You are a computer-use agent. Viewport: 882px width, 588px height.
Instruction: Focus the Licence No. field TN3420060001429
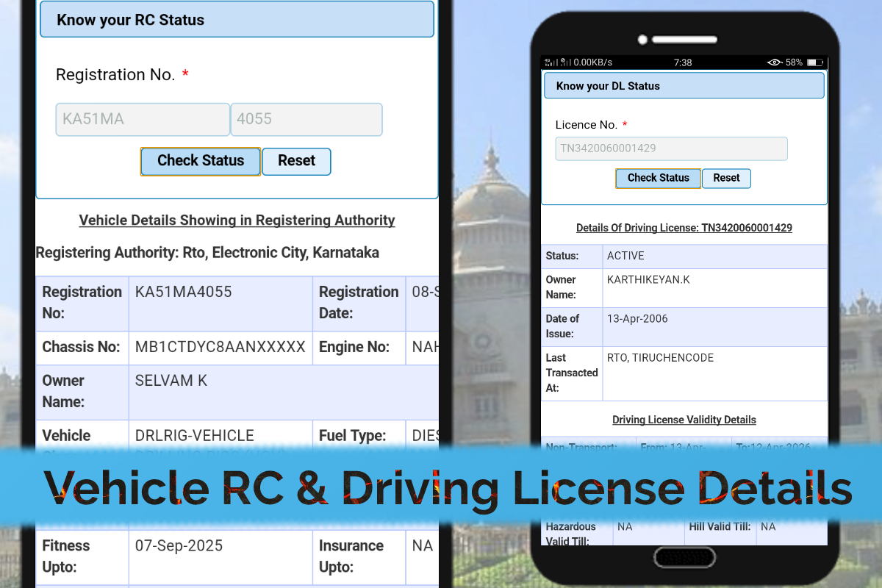[x=671, y=148]
